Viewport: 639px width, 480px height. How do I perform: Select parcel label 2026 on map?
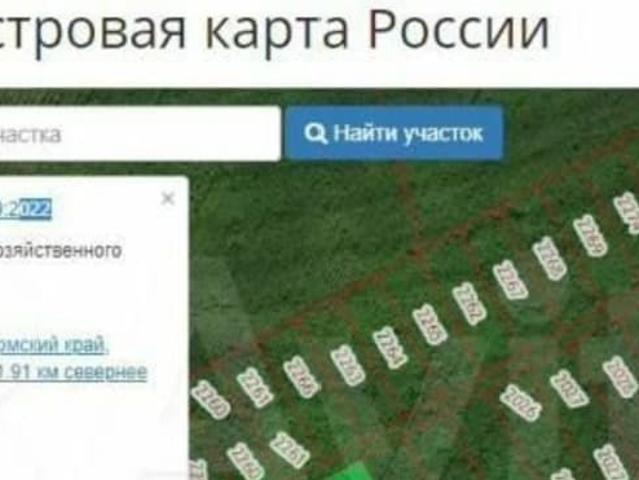[x=520, y=403]
